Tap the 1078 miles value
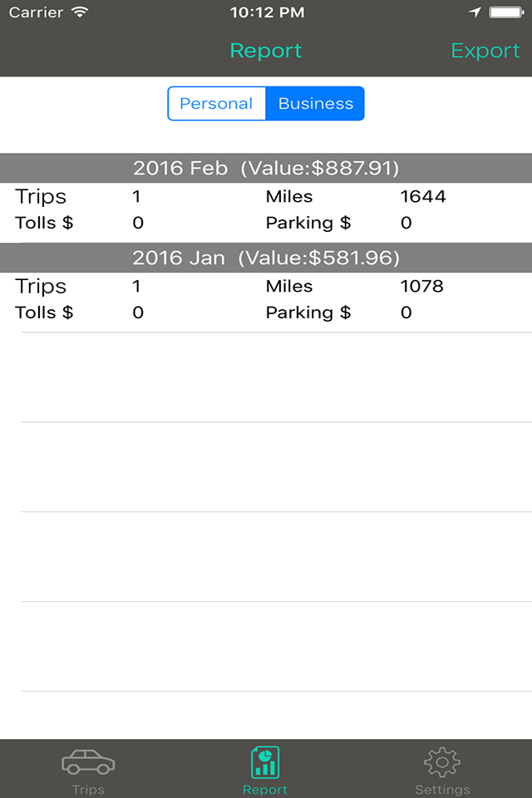 pos(422,286)
